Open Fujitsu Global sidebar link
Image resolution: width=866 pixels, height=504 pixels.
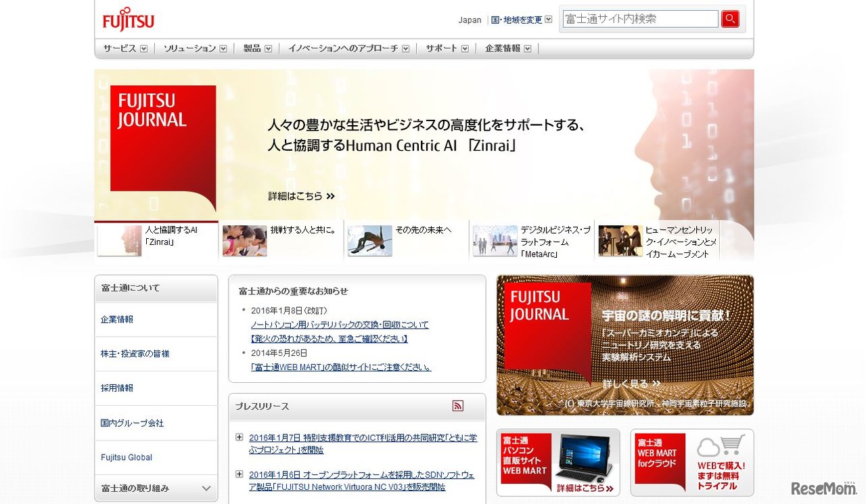coord(127,457)
